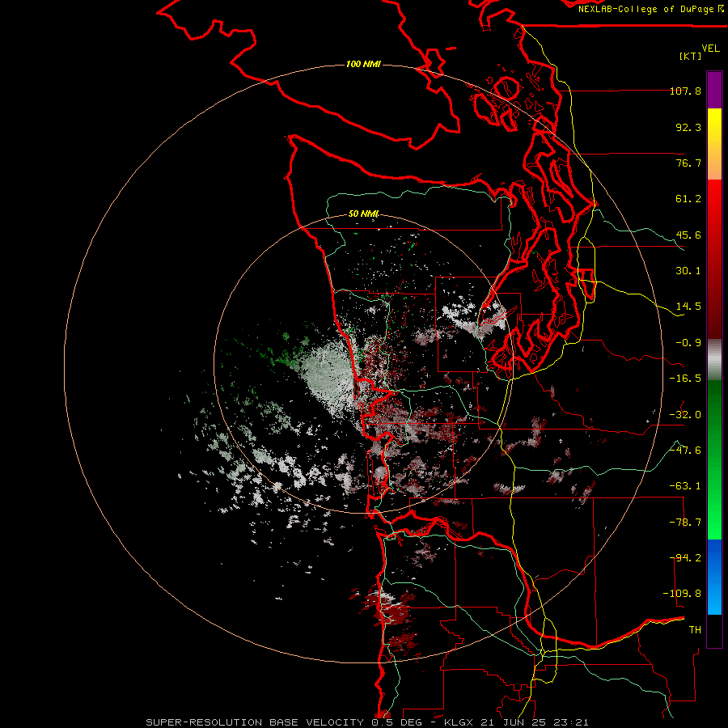The image size is (728, 728).
Task: Click the 30.1 velocity scale value
Action: point(688,271)
